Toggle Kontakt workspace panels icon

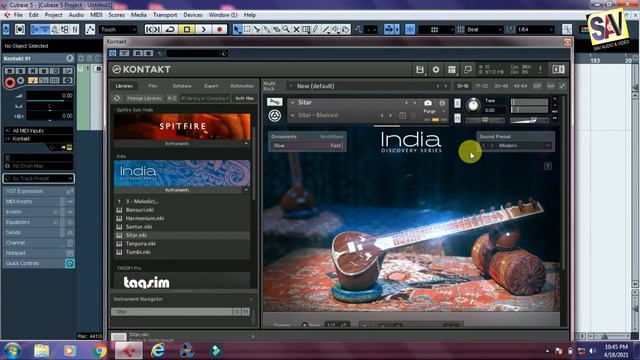(x=452, y=69)
